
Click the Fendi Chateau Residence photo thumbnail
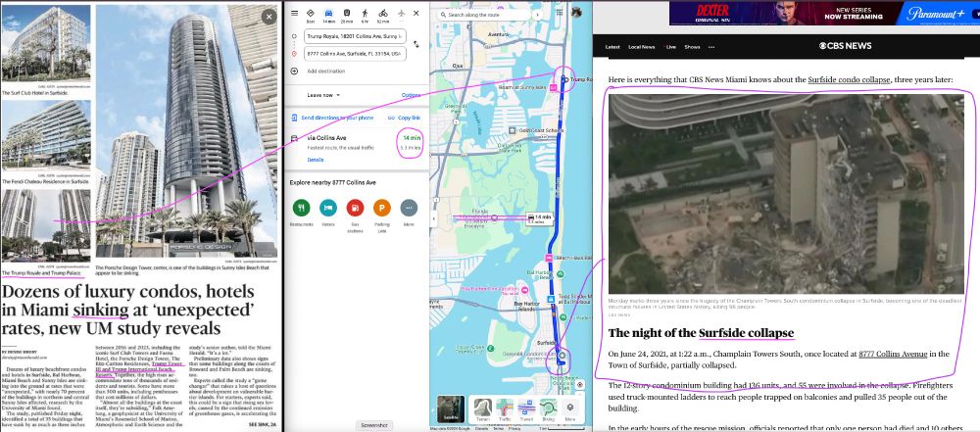[x=46, y=134]
